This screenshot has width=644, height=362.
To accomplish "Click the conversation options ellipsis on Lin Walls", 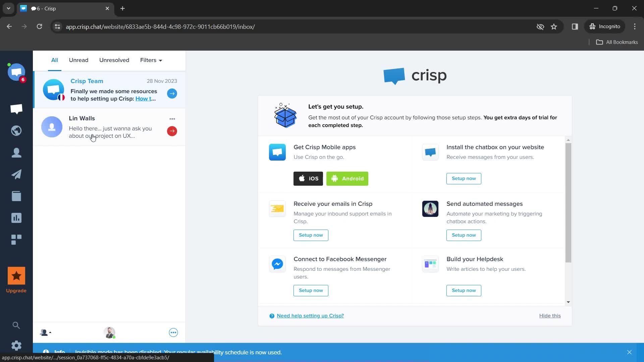I will click(172, 118).
